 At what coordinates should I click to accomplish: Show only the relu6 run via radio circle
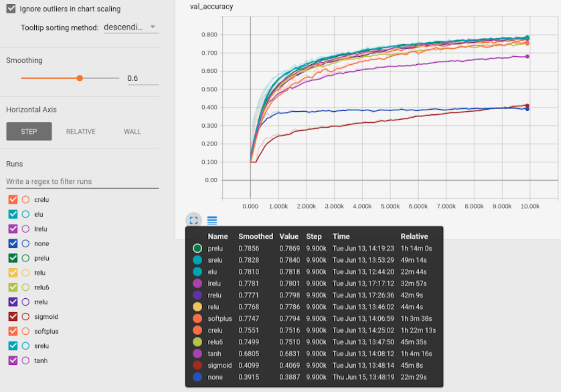pos(25,287)
